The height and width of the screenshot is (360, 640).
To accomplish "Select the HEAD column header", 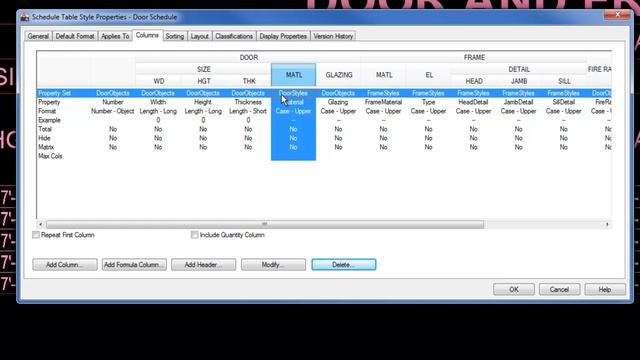I will pos(474,81).
